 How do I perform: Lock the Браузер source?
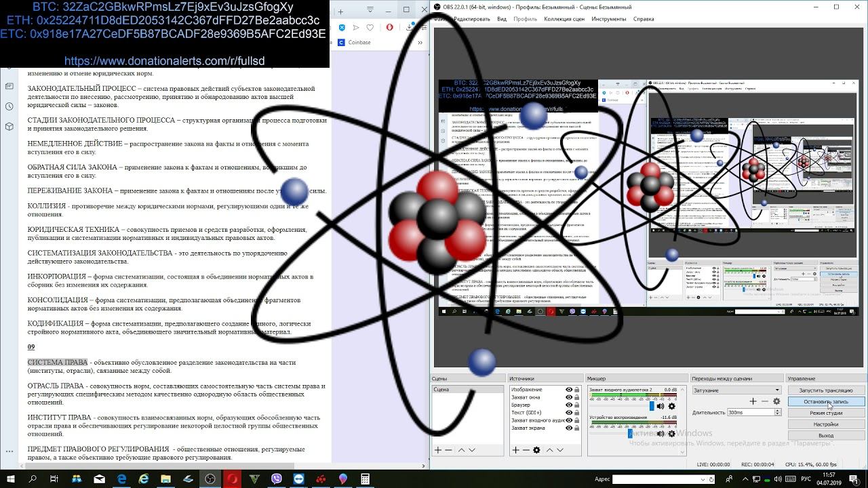click(577, 405)
